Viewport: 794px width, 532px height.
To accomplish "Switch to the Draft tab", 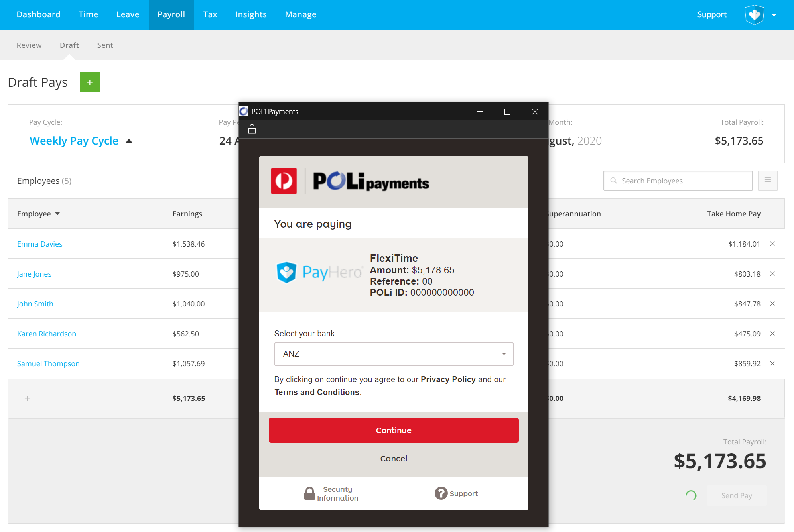I will click(69, 45).
